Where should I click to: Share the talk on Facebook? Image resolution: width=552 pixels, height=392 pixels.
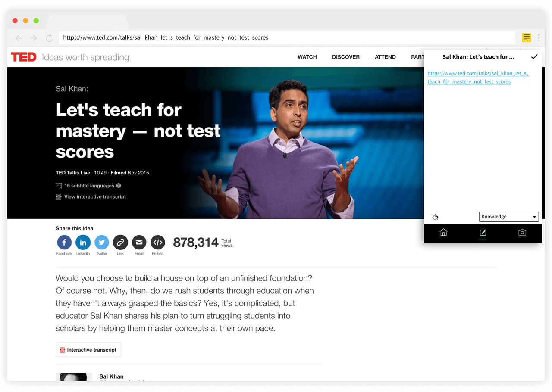click(64, 243)
